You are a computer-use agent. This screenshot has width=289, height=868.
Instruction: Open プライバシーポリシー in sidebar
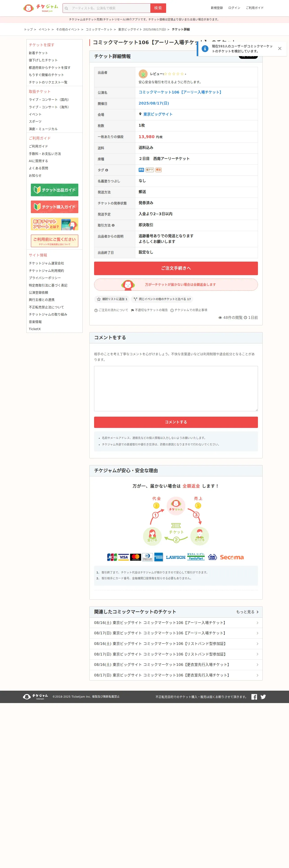(x=45, y=278)
